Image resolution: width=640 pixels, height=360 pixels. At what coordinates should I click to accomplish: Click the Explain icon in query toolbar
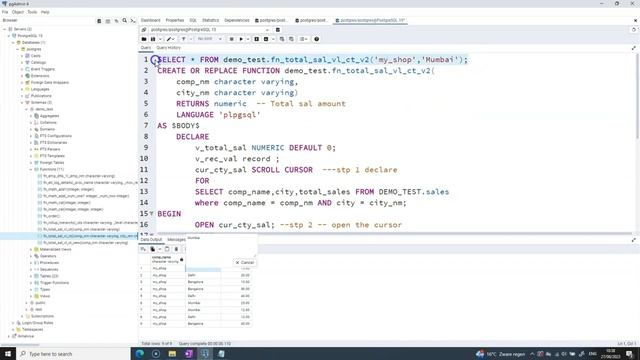point(257,39)
